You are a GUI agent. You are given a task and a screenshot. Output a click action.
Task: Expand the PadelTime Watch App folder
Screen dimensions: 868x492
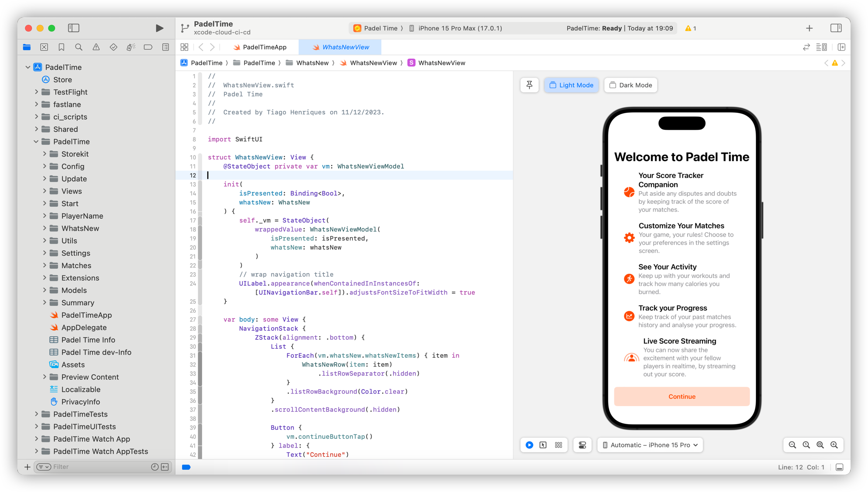37,439
